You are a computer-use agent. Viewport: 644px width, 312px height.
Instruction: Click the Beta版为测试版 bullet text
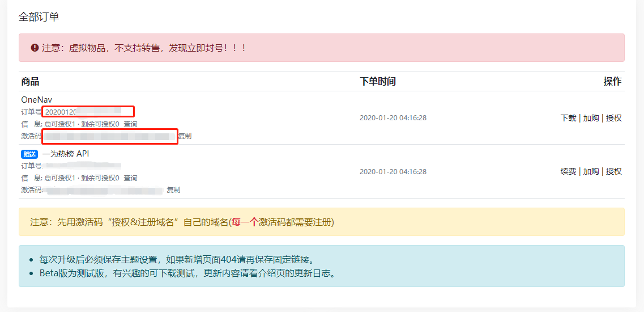coord(187,273)
